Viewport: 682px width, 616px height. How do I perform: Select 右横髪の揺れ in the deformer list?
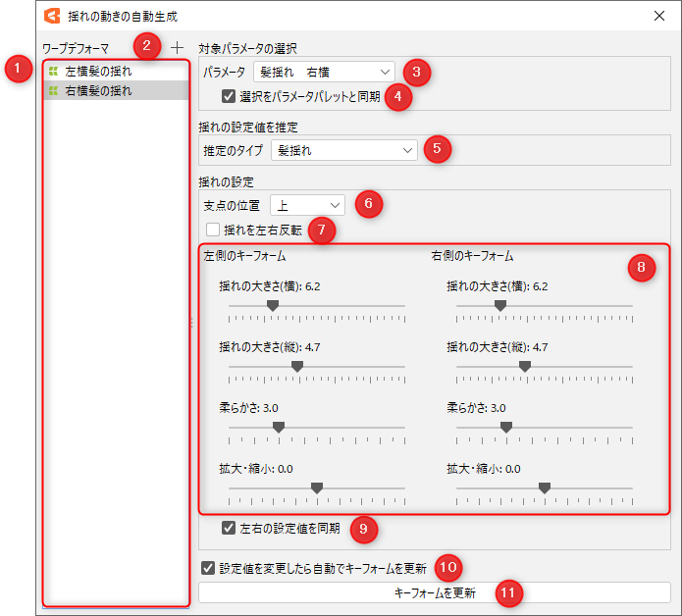click(98, 91)
